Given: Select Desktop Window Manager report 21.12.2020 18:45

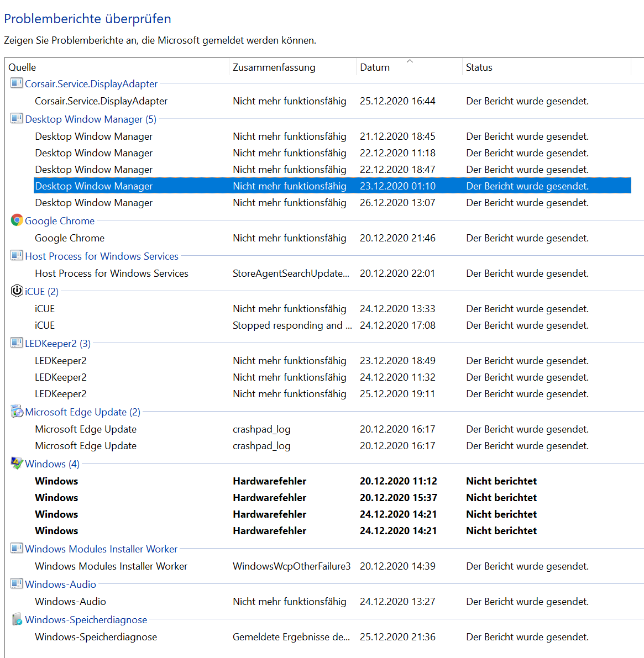Looking at the screenshot, I should point(332,136).
